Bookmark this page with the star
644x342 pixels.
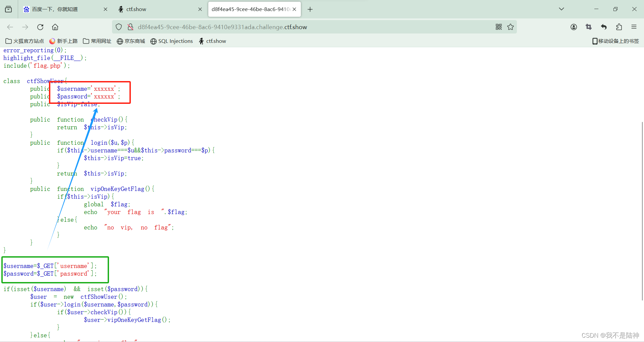511,27
